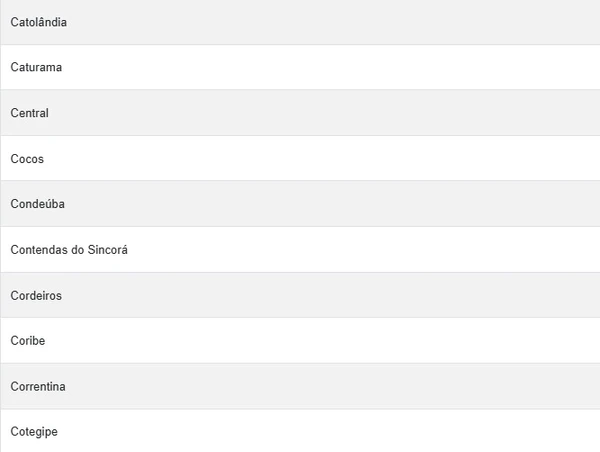
Task: Select Catolândia from the list
Action: coord(300,22)
